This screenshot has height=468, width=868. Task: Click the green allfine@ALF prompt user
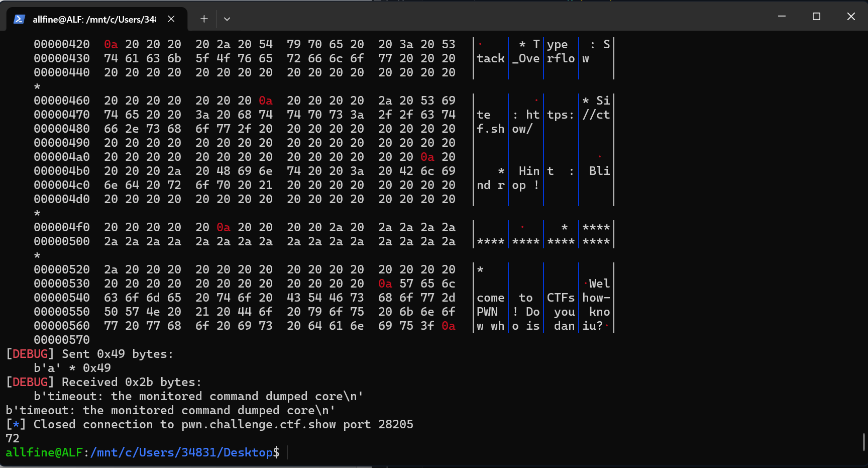pos(44,452)
